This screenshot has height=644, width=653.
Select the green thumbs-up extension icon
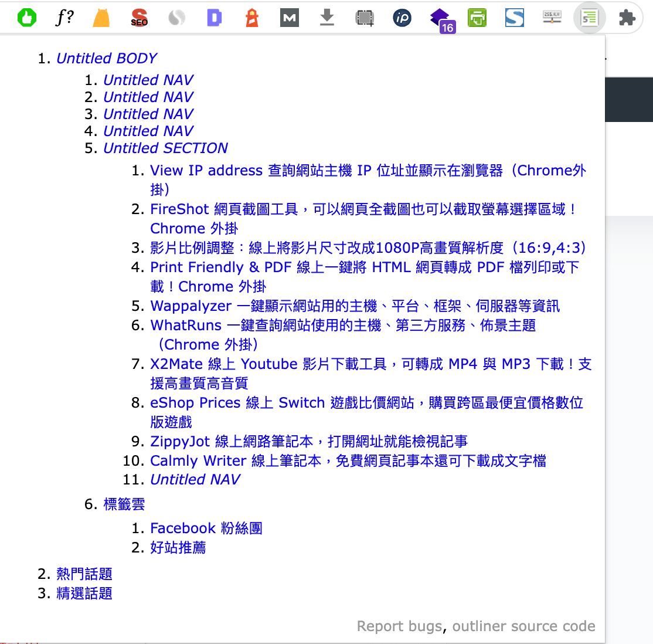point(27,18)
